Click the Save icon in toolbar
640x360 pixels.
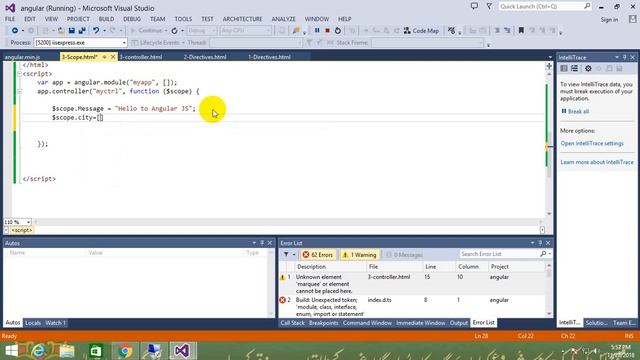pyautogui.click(x=71, y=31)
